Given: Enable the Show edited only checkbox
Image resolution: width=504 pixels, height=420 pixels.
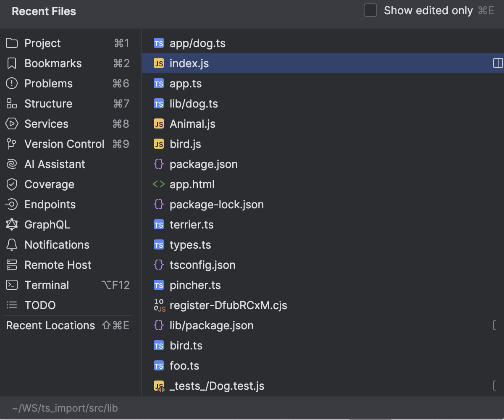Looking at the screenshot, I should coord(370,10).
